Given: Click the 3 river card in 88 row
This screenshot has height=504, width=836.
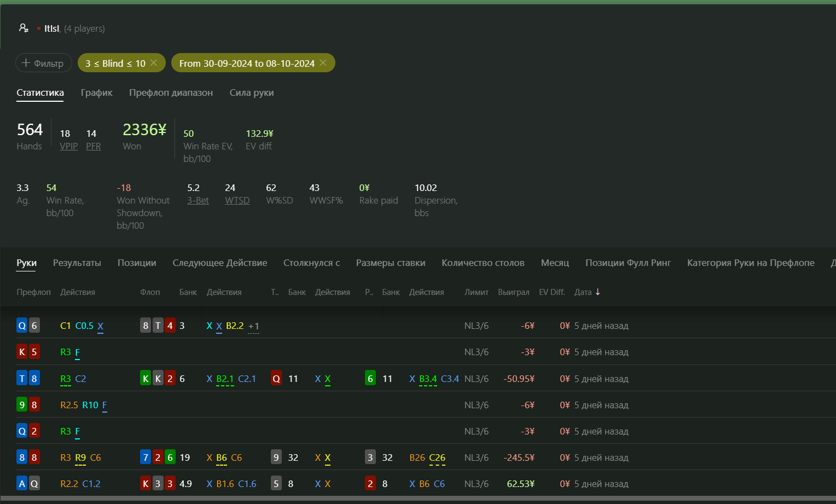Looking at the screenshot, I should (x=370, y=457).
